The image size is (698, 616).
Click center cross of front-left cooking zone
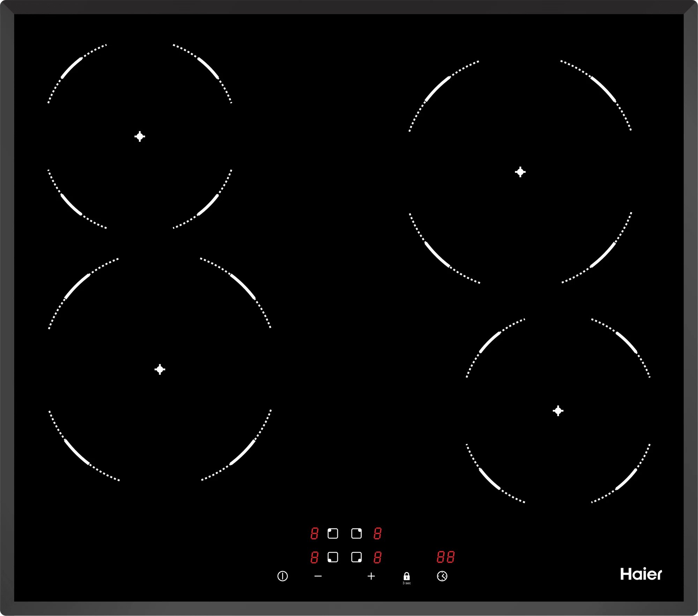(160, 369)
